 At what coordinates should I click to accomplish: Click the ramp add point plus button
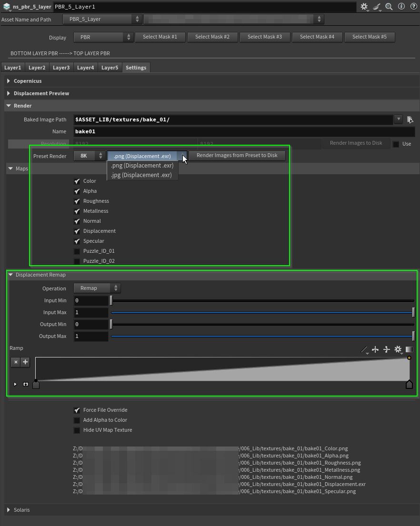tap(25, 362)
